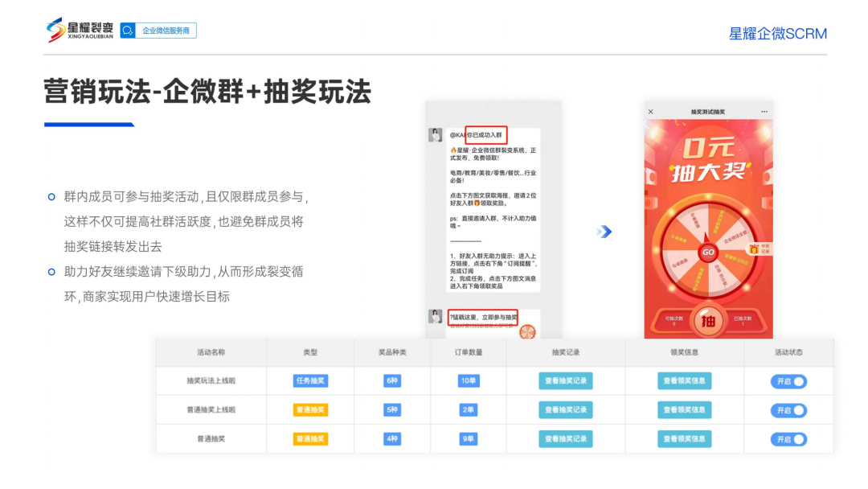Click 4种 prize count badge
This screenshot has height=489, width=868.
[392, 438]
